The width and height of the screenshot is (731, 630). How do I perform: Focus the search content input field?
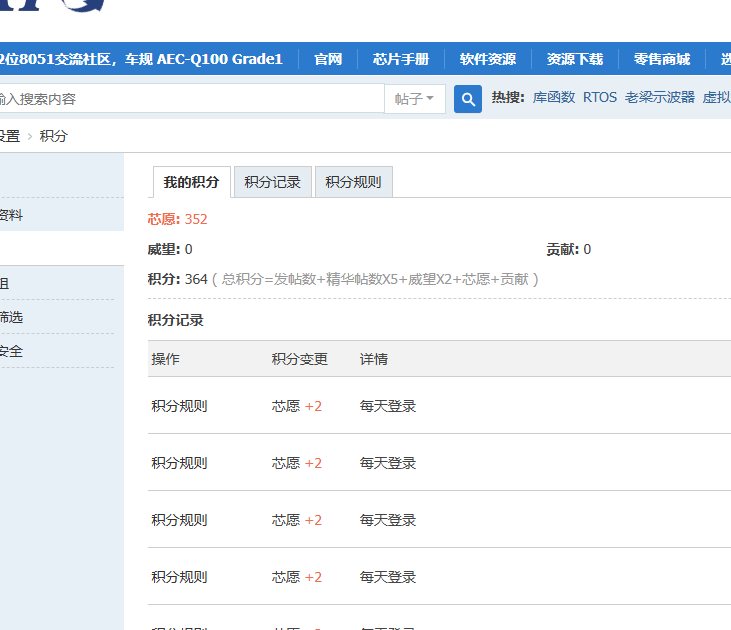tap(191, 98)
